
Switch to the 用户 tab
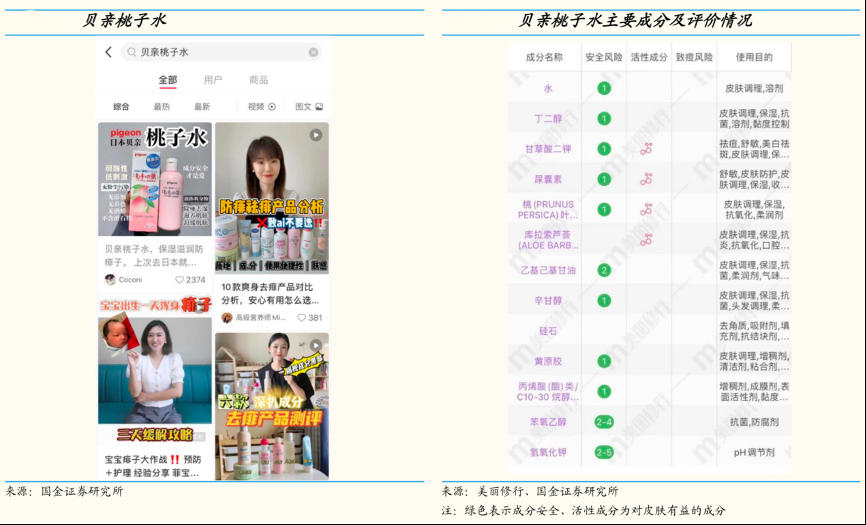click(213, 80)
